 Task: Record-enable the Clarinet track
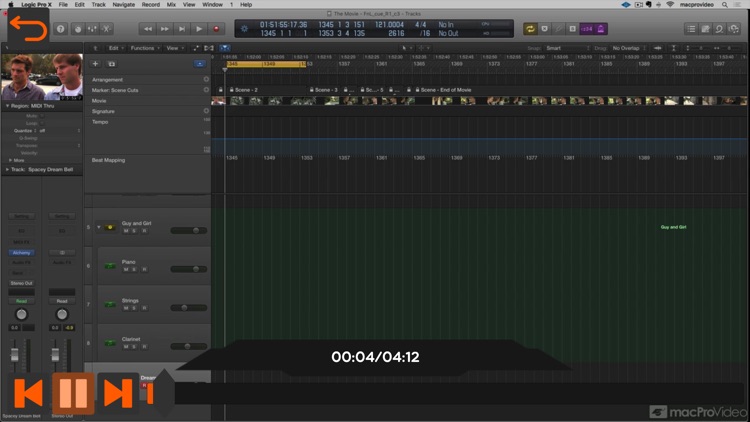click(144, 346)
